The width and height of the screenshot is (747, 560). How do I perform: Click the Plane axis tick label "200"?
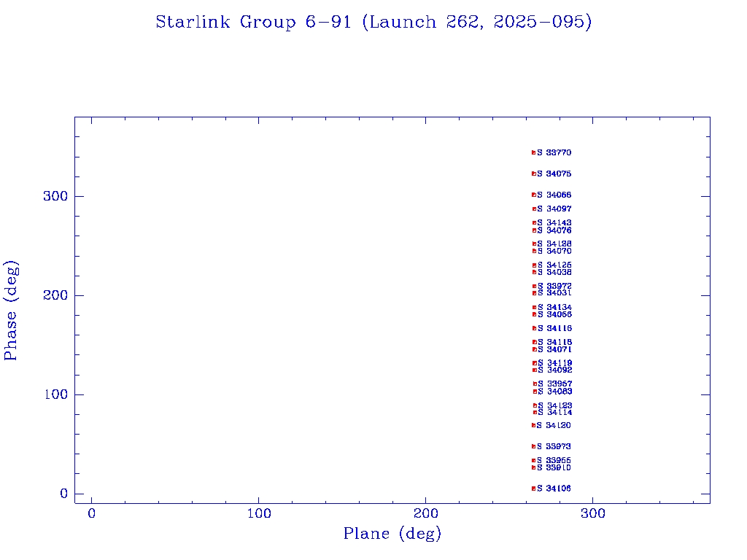click(425, 513)
